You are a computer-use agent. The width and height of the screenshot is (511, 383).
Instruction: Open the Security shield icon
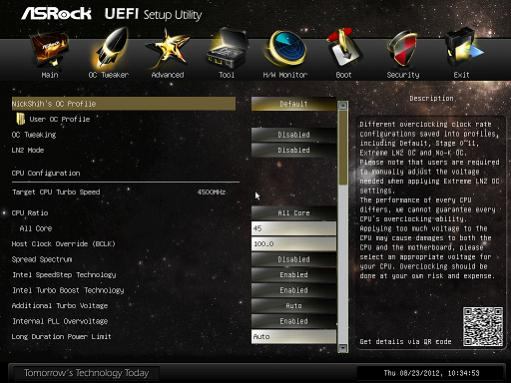403,49
